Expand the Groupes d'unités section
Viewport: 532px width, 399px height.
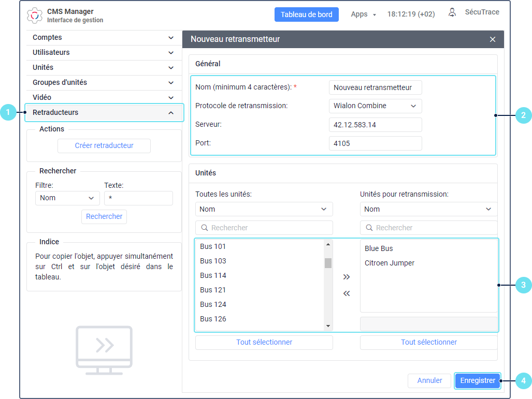pos(104,83)
